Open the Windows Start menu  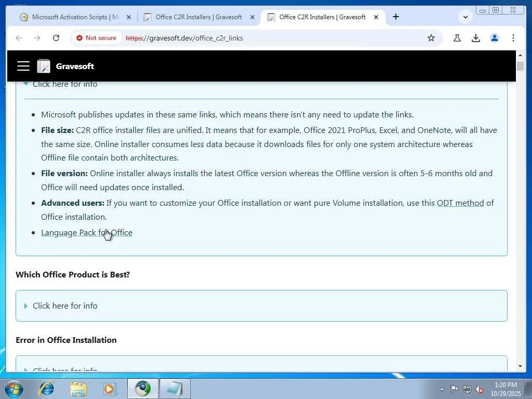point(14,389)
